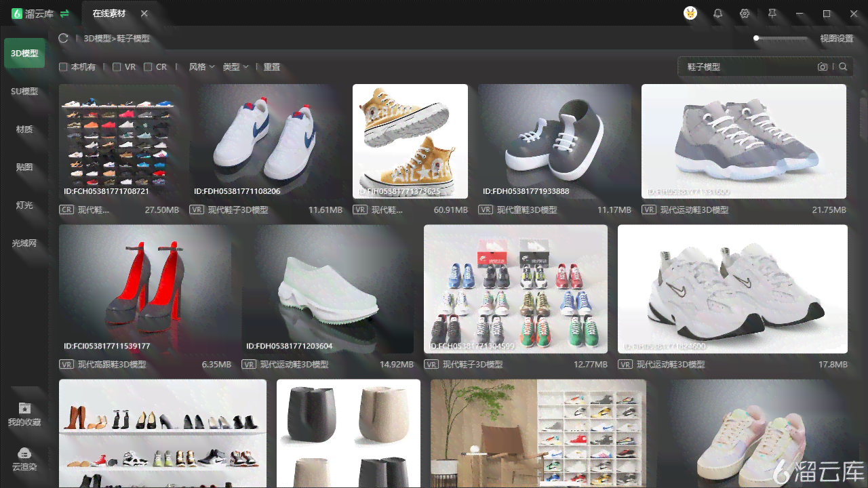Click 3D模型 in breadcrumb path
868x488 pixels.
[x=97, y=39]
